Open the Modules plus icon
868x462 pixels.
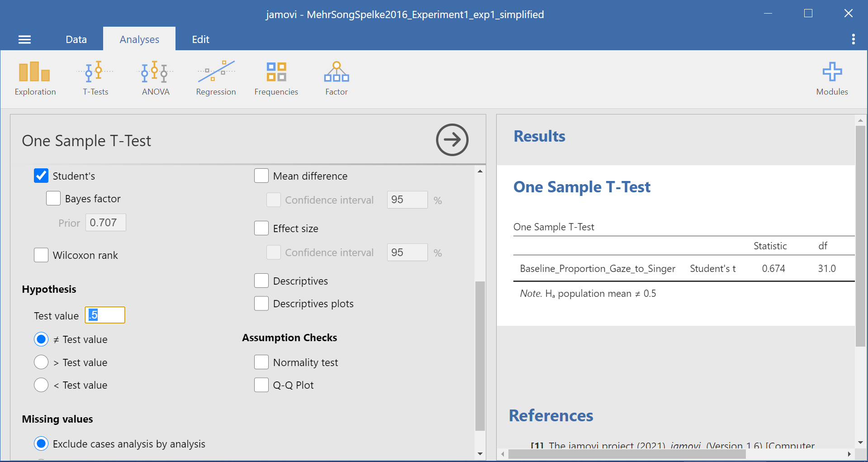point(831,79)
